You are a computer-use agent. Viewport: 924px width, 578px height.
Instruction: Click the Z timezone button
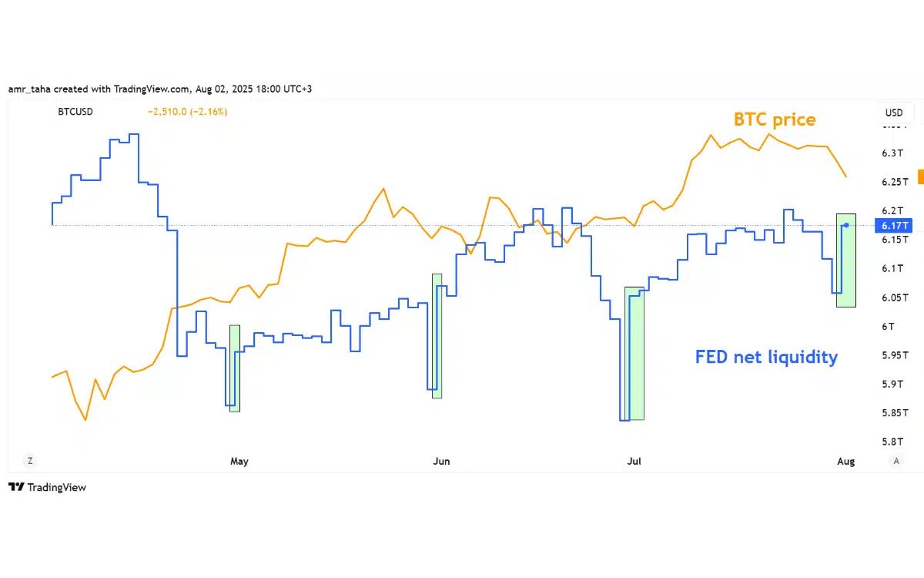tap(30, 461)
